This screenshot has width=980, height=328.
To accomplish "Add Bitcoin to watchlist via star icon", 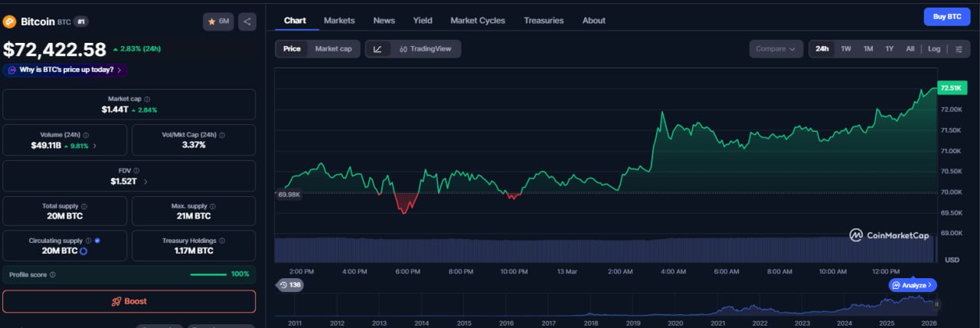I will (x=218, y=21).
